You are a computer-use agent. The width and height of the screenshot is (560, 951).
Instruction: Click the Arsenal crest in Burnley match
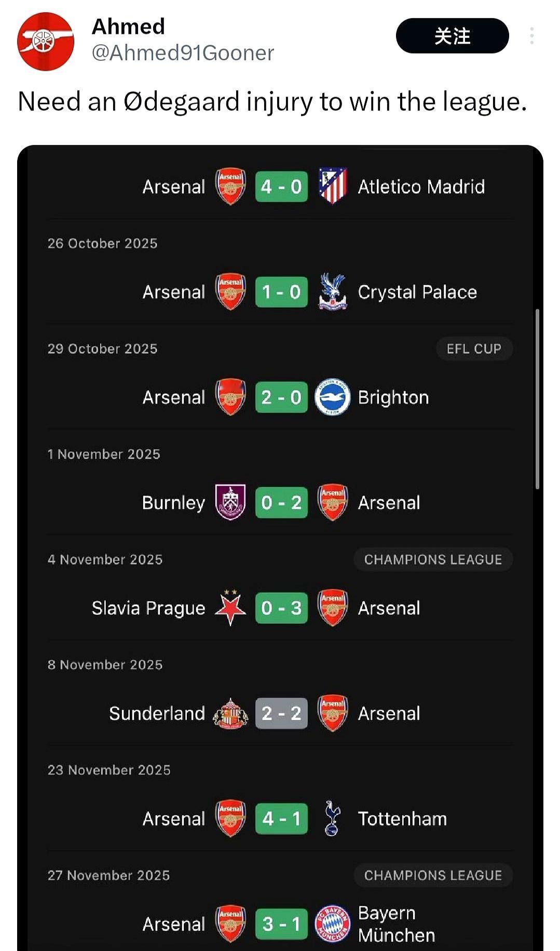(332, 502)
